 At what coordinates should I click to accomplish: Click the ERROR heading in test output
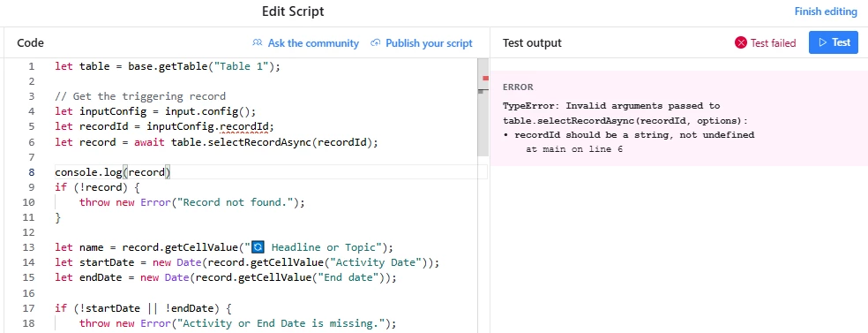[518, 87]
